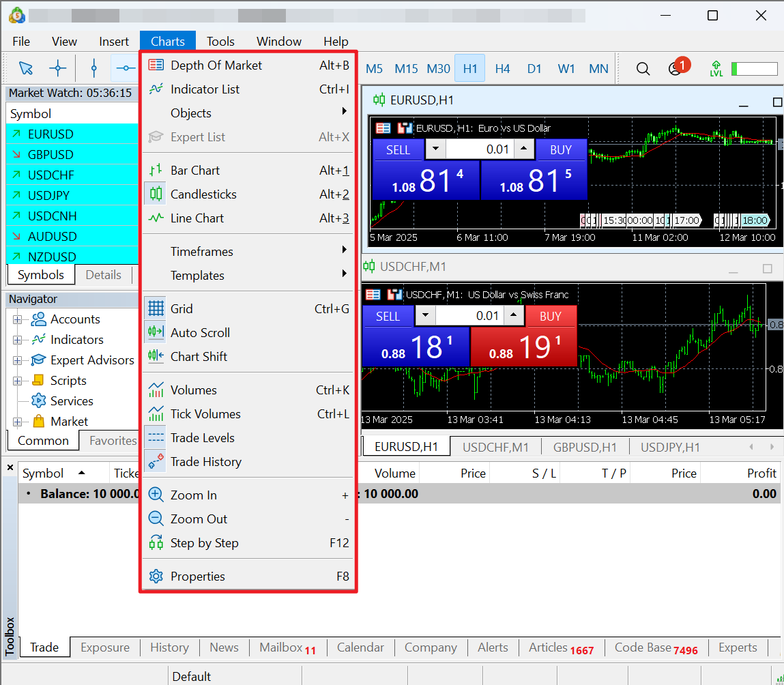784x685 pixels.
Task: Toggle Grid display on chart
Action: pyautogui.click(x=182, y=309)
